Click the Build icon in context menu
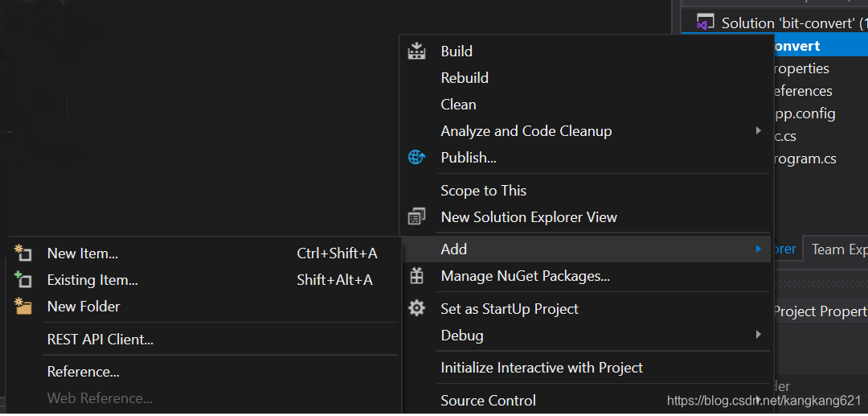This screenshot has width=868, height=416. coord(416,51)
